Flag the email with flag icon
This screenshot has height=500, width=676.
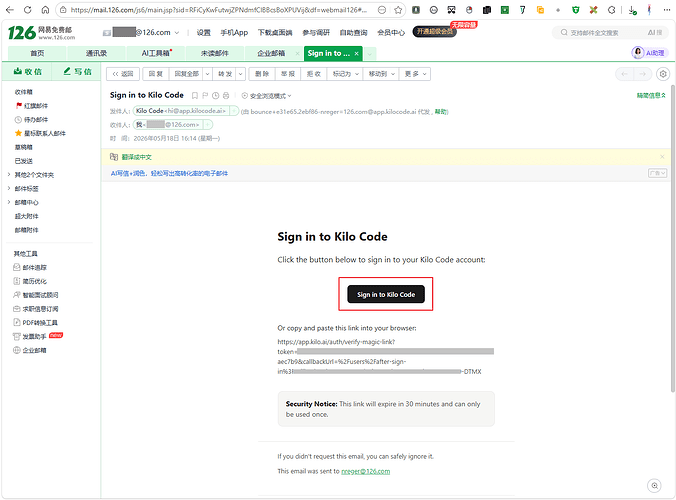coord(205,96)
